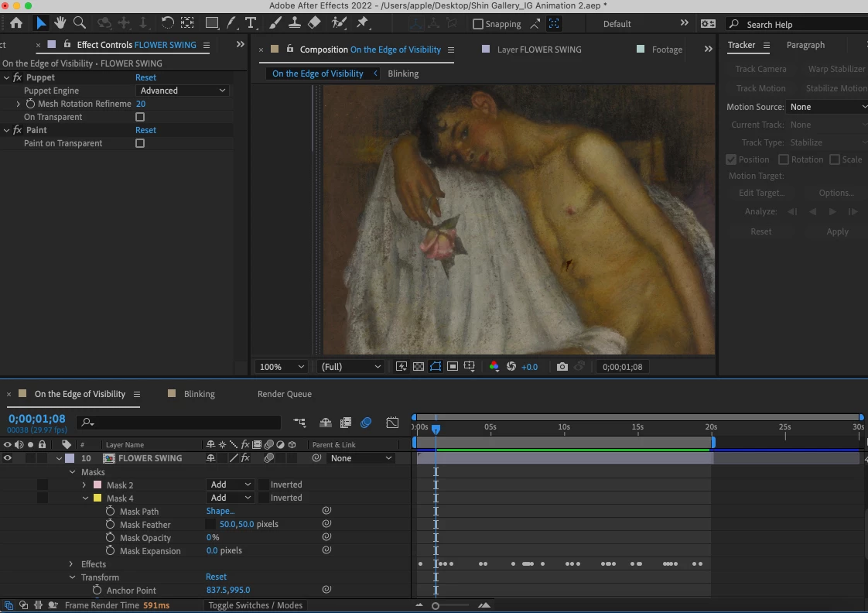Click the Mask 4 yellow color swatch
Viewport: 868px width, 613px height.
pyautogui.click(x=97, y=498)
